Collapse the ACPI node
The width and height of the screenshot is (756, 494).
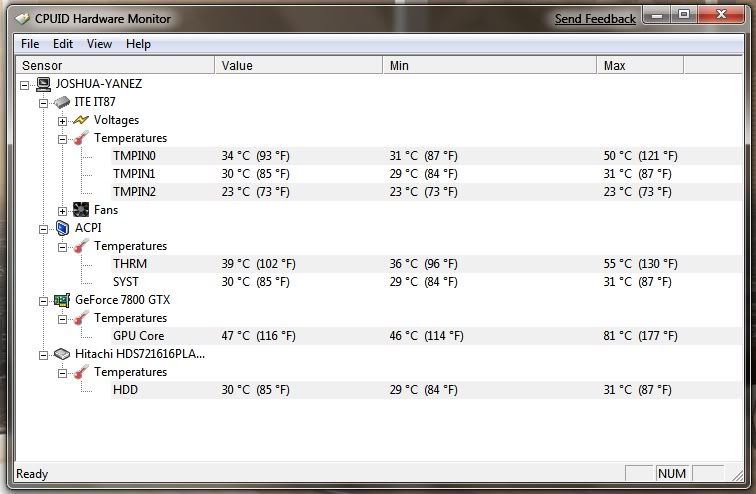tap(43, 229)
